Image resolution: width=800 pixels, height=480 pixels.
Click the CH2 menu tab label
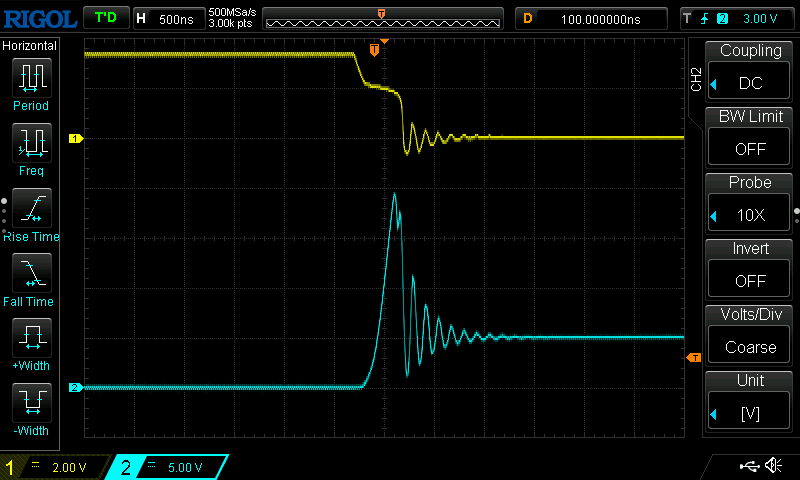696,79
